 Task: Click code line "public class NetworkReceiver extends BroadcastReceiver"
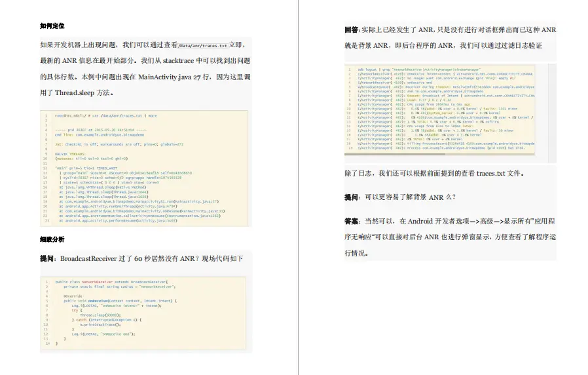pos(111,282)
